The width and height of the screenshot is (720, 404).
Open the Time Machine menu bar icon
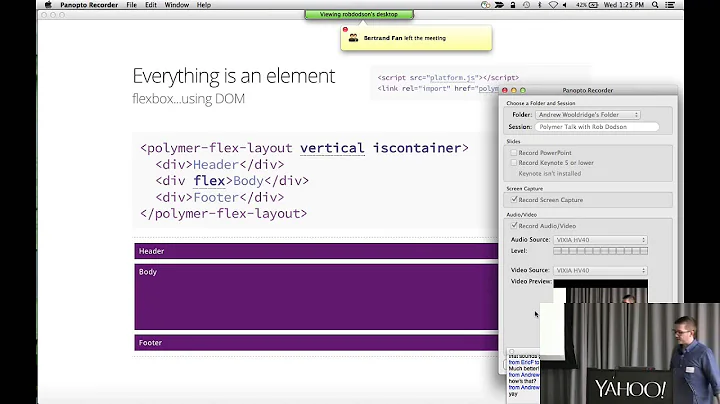pos(526,5)
